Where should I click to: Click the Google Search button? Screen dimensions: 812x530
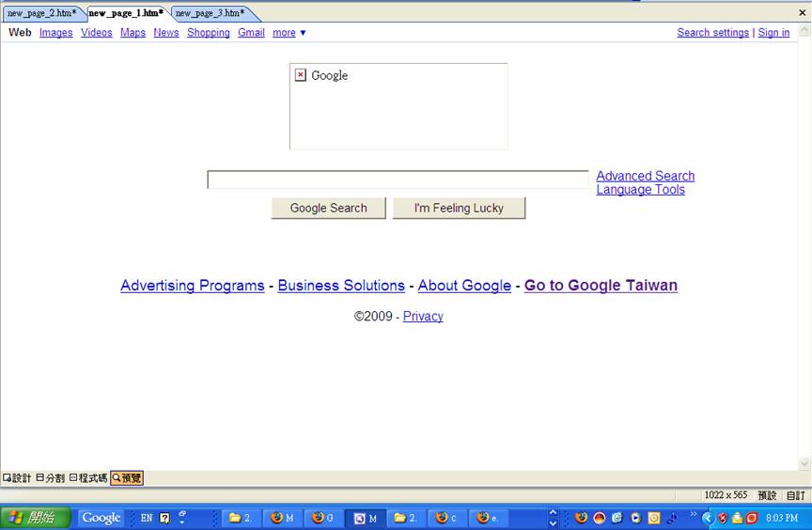(x=328, y=208)
